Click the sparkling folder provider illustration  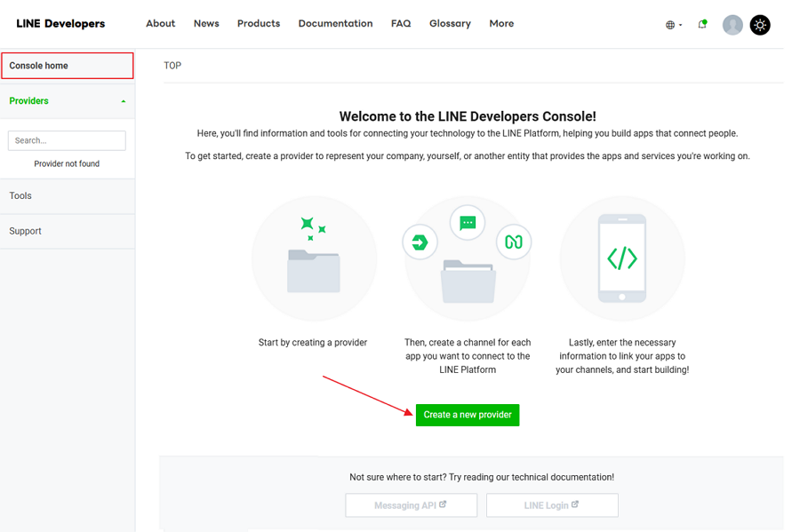tap(314, 258)
